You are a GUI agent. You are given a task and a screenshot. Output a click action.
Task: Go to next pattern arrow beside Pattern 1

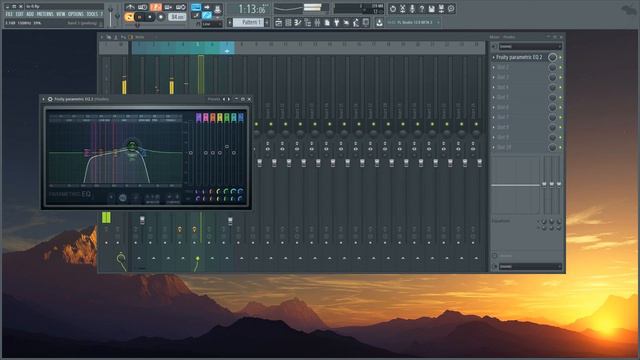point(267,23)
